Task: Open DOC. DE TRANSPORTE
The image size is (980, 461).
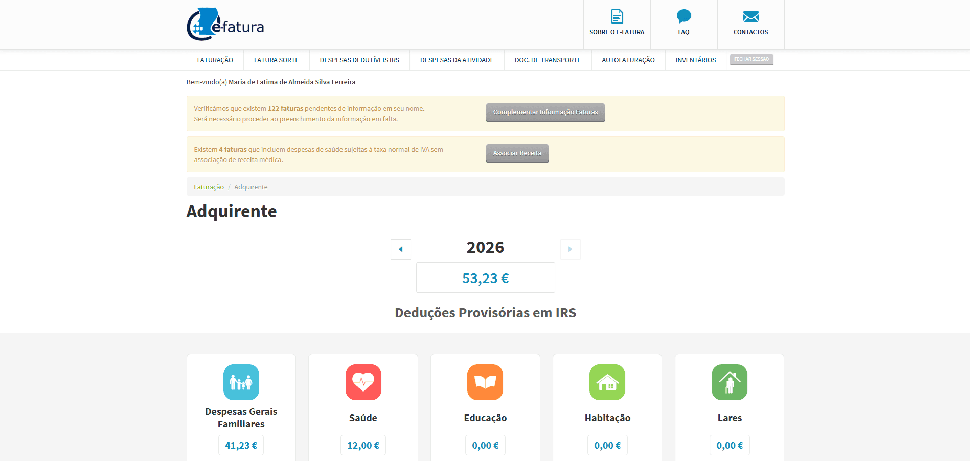Action: [x=548, y=60]
